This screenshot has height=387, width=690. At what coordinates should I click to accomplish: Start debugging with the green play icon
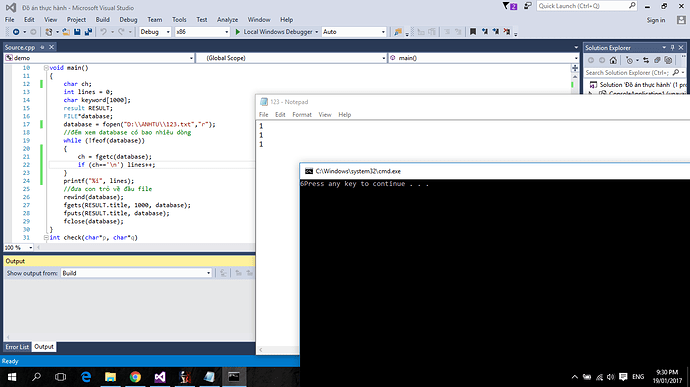point(238,32)
